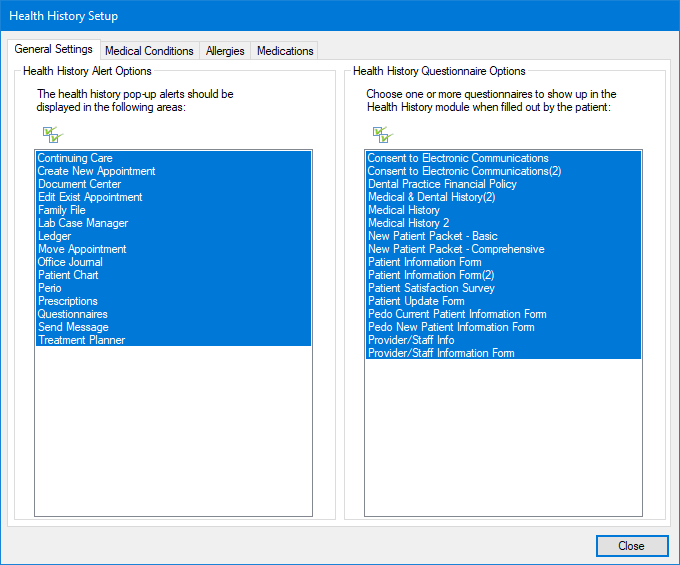Click select-all icon above questionnaire list
The height and width of the screenshot is (565, 680).
point(382,134)
